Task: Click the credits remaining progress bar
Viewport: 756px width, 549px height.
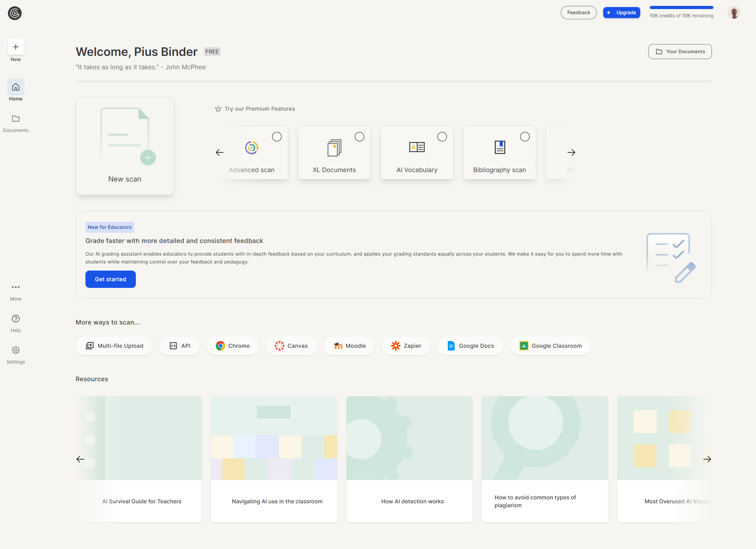Action: [681, 7]
